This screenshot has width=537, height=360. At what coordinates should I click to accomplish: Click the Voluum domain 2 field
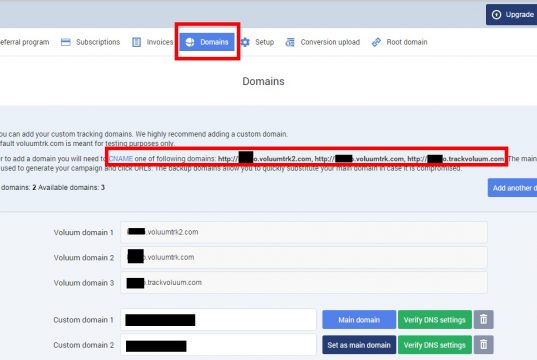pyautogui.click(x=304, y=257)
